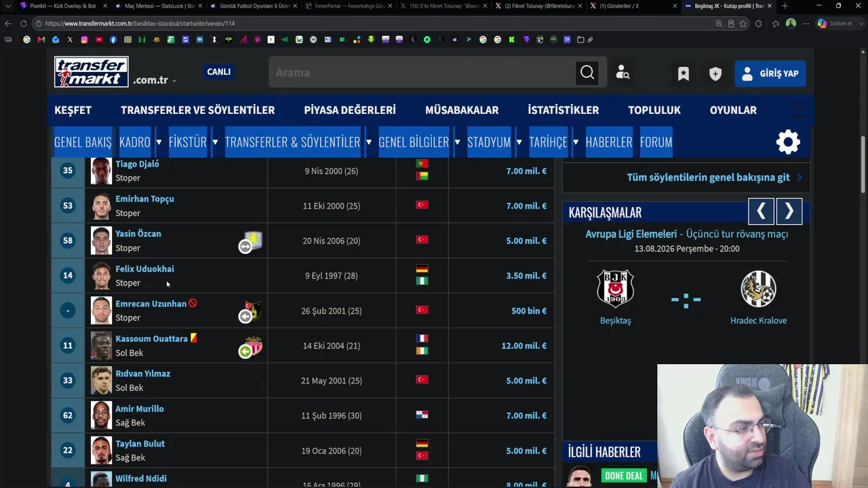Show the next match with right arrow
The height and width of the screenshot is (488, 868).
click(789, 211)
